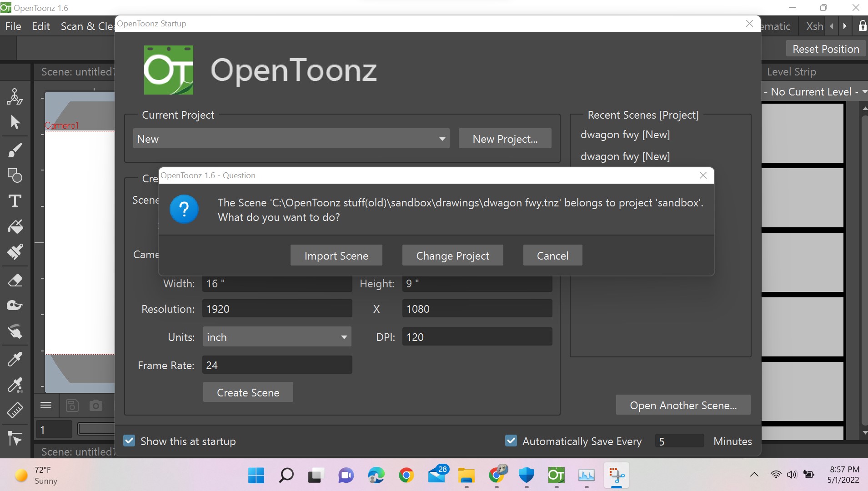The image size is (868, 491).
Task: Use the Style Picker eyedropper tool
Action: click(x=15, y=359)
